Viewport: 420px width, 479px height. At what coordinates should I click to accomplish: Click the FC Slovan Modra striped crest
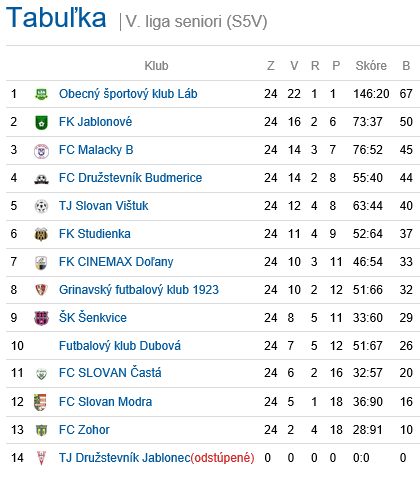click(40, 402)
